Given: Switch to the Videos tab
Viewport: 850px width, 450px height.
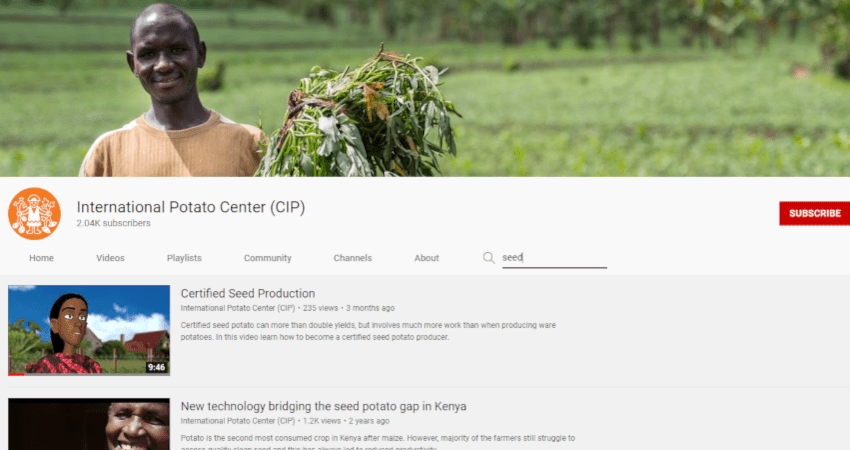Looking at the screenshot, I should coord(110,258).
